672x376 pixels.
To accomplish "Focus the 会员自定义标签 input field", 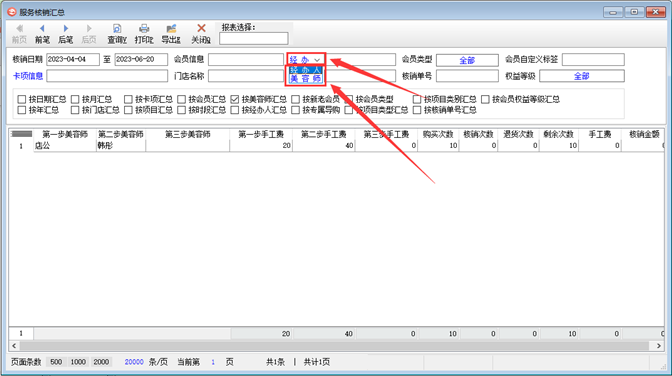I will click(x=593, y=60).
